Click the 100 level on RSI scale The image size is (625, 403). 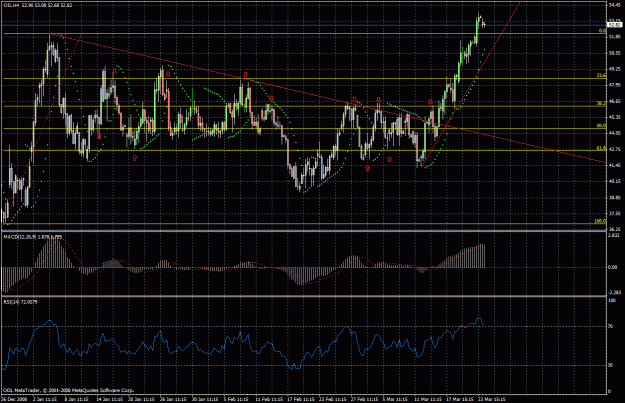point(612,301)
